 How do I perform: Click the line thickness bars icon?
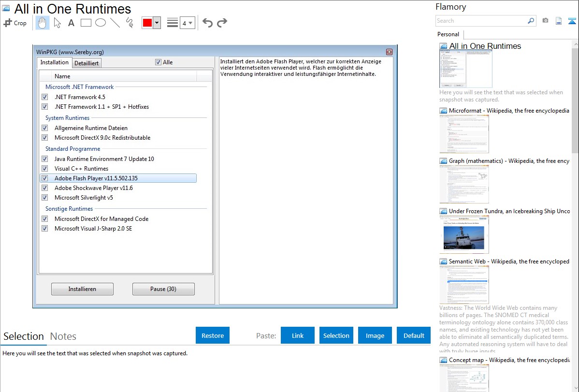pyautogui.click(x=173, y=23)
